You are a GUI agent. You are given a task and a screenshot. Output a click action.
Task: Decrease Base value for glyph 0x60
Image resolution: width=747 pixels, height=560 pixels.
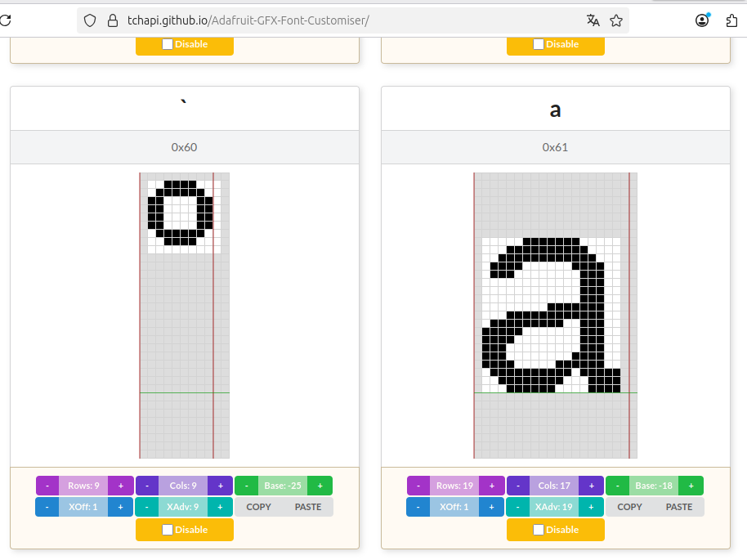coord(247,486)
